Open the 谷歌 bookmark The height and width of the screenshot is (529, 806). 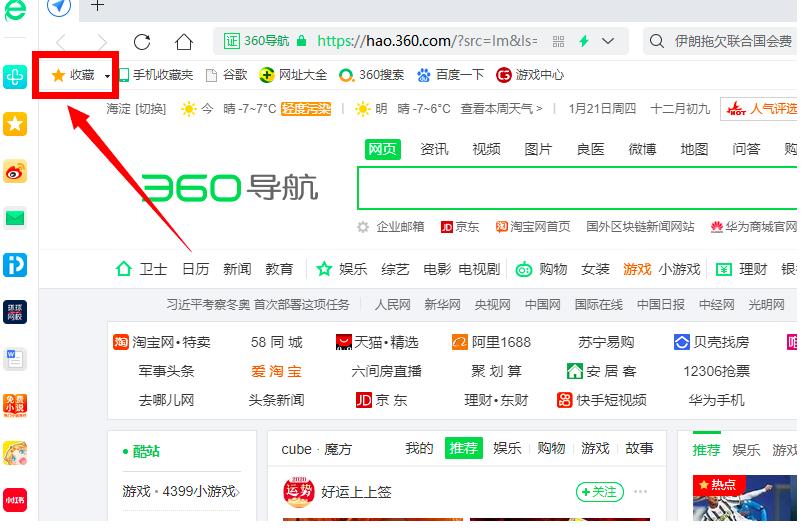tap(226, 75)
